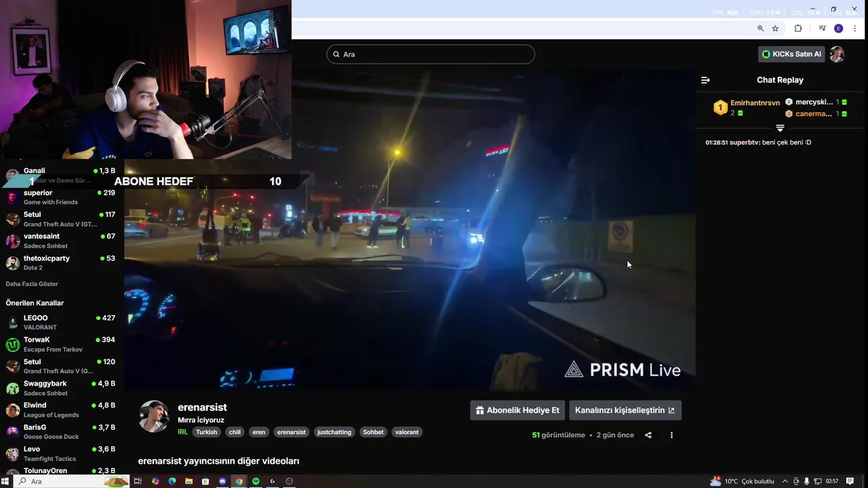Open the TolunayOren channel

61,470
